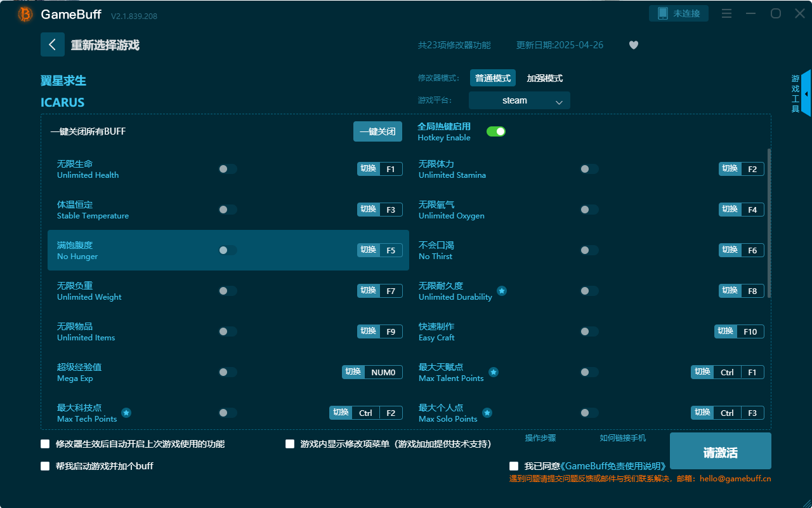Click the star badge on Max Tech Points
The image size is (812, 508).
[126, 413]
